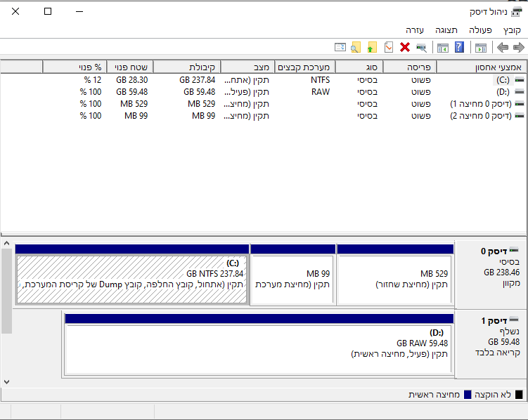This screenshot has width=528, height=420.
Task: Click the scroll-down arrow of the disk pane
Action: pyautogui.click(x=6, y=381)
